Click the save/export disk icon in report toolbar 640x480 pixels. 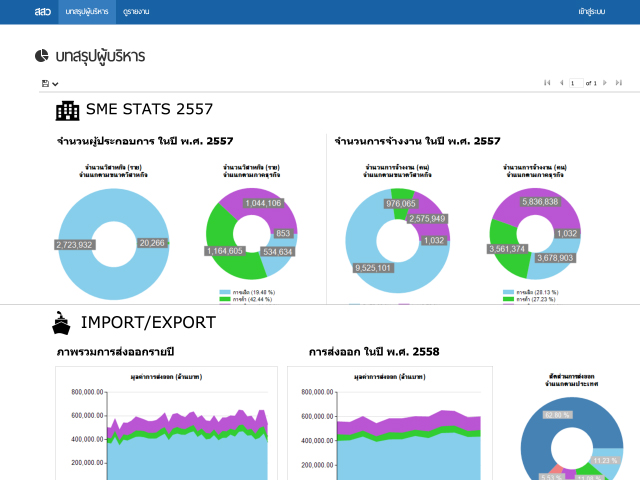pyautogui.click(x=46, y=83)
